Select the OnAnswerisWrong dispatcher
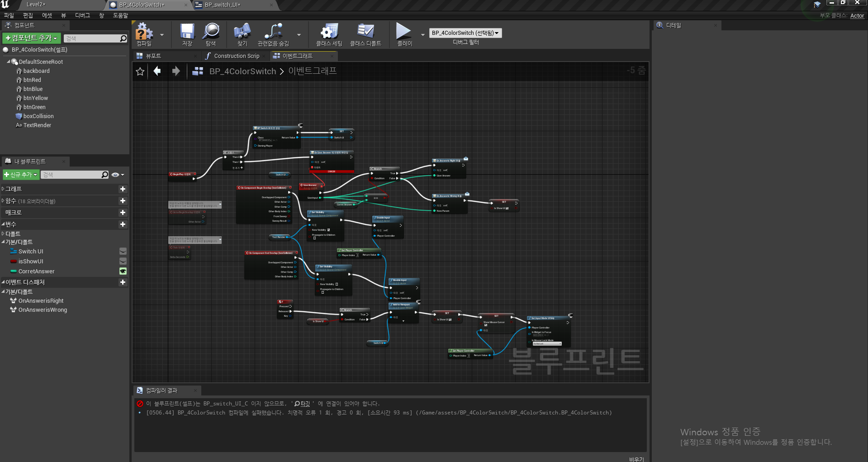The height and width of the screenshot is (462, 868). click(x=43, y=310)
